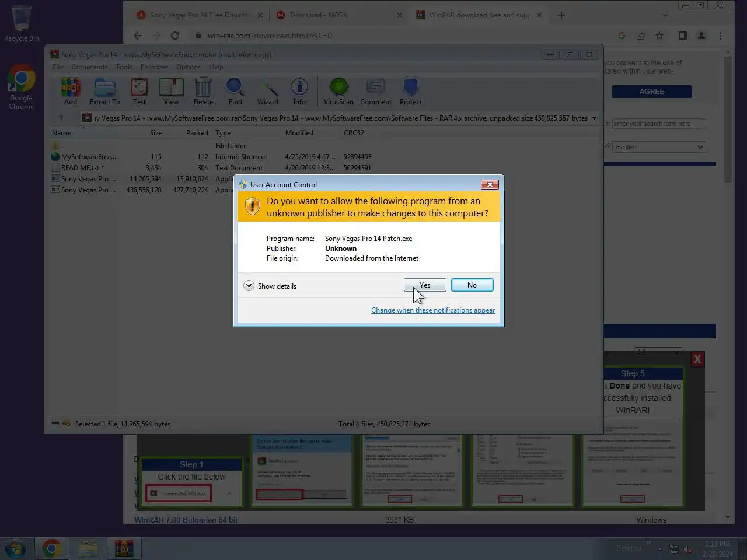Click the Protect toolbar icon in WinRAR
Image resolution: width=747 pixels, height=560 pixels.
[411, 92]
